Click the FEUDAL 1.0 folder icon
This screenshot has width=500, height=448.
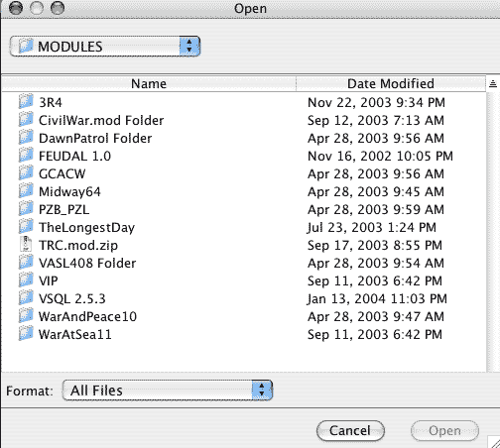pyautogui.click(x=26, y=155)
